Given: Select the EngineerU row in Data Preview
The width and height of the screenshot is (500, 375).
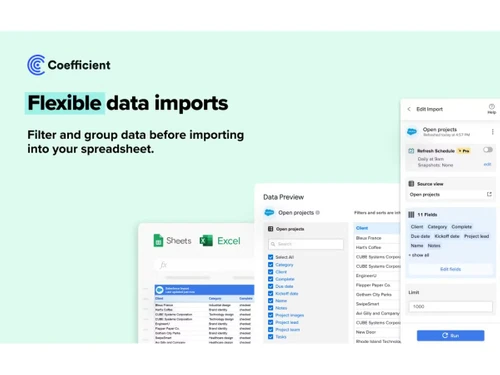Looking at the screenshot, I should coord(377,276).
